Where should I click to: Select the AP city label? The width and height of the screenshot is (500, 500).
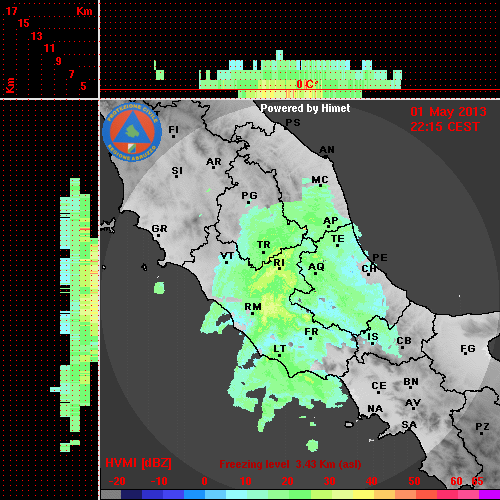(330, 221)
